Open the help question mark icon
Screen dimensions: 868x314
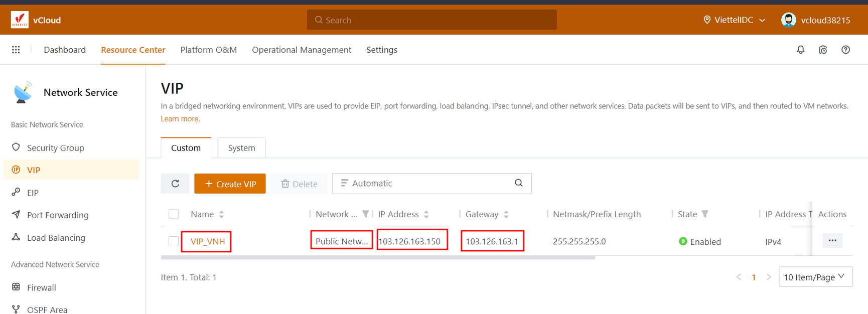(x=845, y=50)
